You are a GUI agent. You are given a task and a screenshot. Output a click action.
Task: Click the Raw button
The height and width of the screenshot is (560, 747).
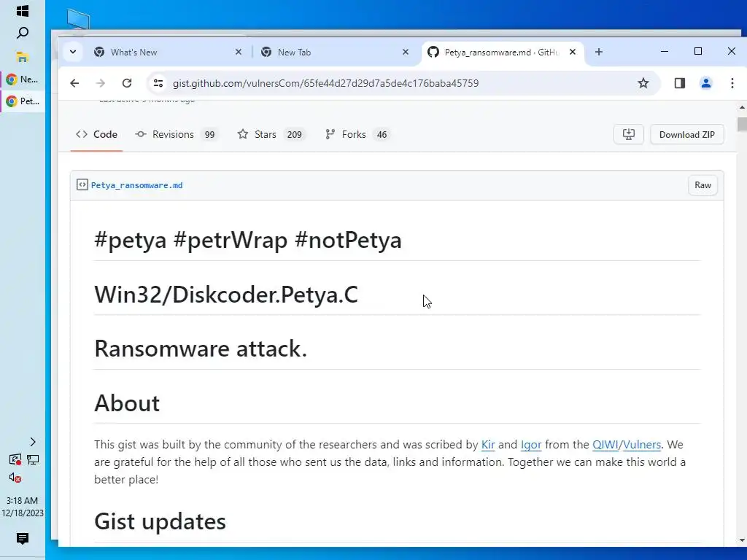point(703,185)
